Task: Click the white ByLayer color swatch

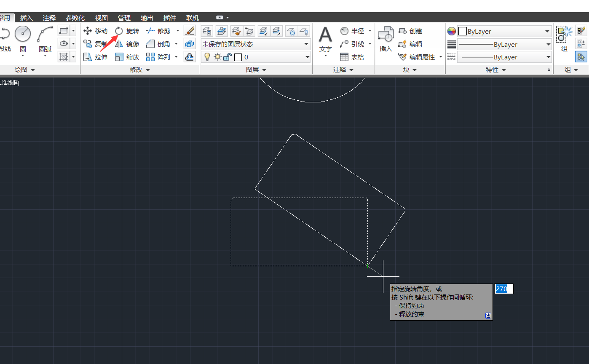Action: (x=463, y=31)
